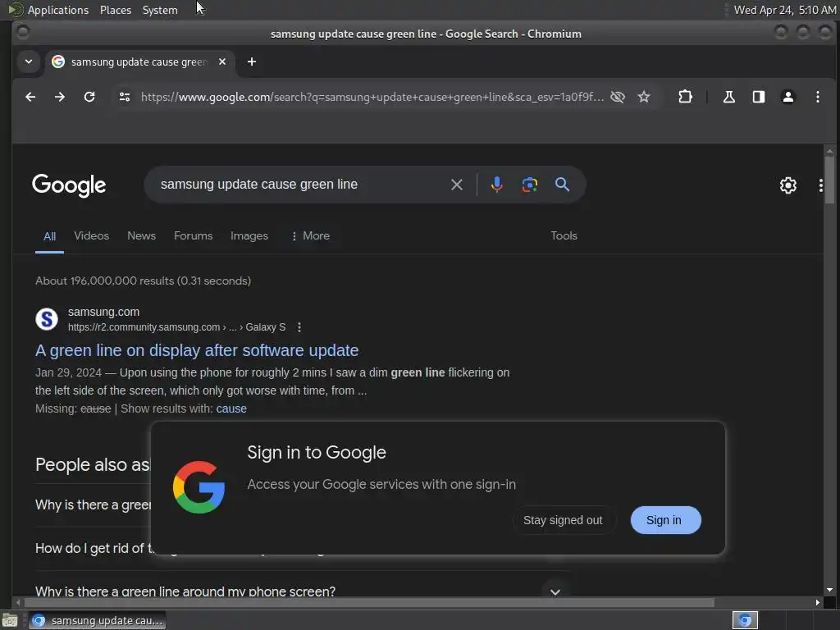840x630 pixels.
Task: Open Chrome Labs flask icon
Action: 729,97
